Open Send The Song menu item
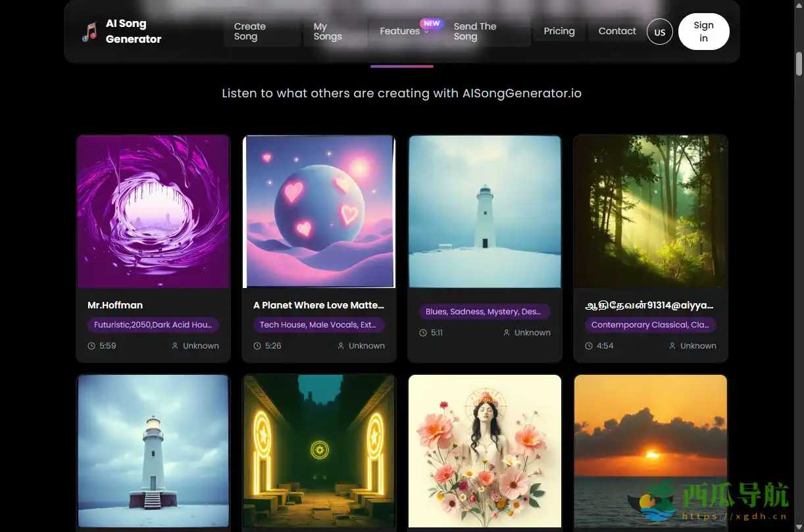 [x=475, y=32]
